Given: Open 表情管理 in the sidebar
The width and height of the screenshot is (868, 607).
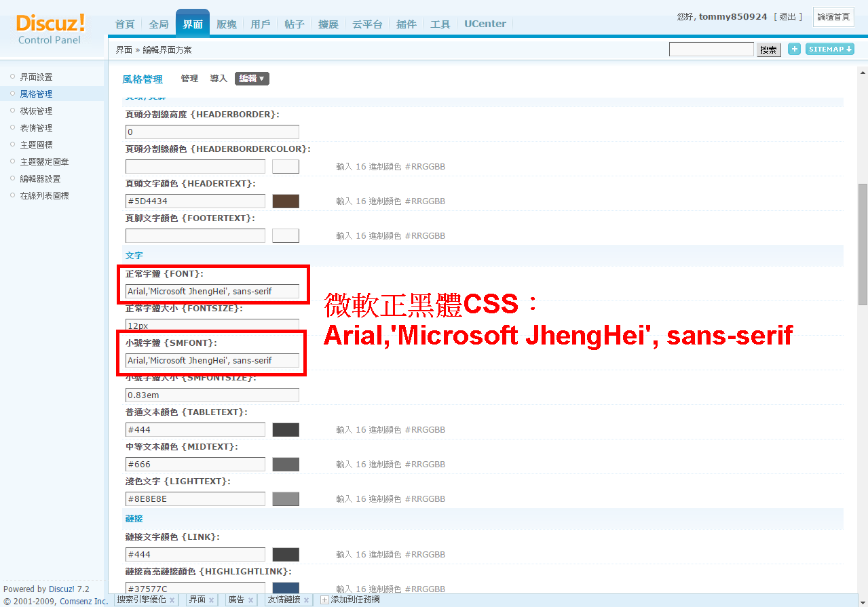Looking at the screenshot, I should click(x=36, y=128).
